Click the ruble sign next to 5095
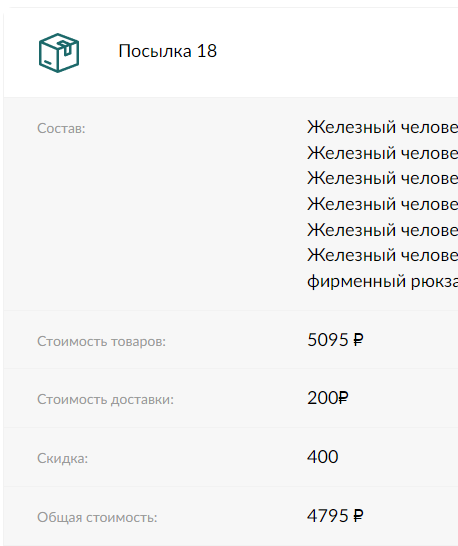This screenshot has width=458, height=546. point(358,340)
